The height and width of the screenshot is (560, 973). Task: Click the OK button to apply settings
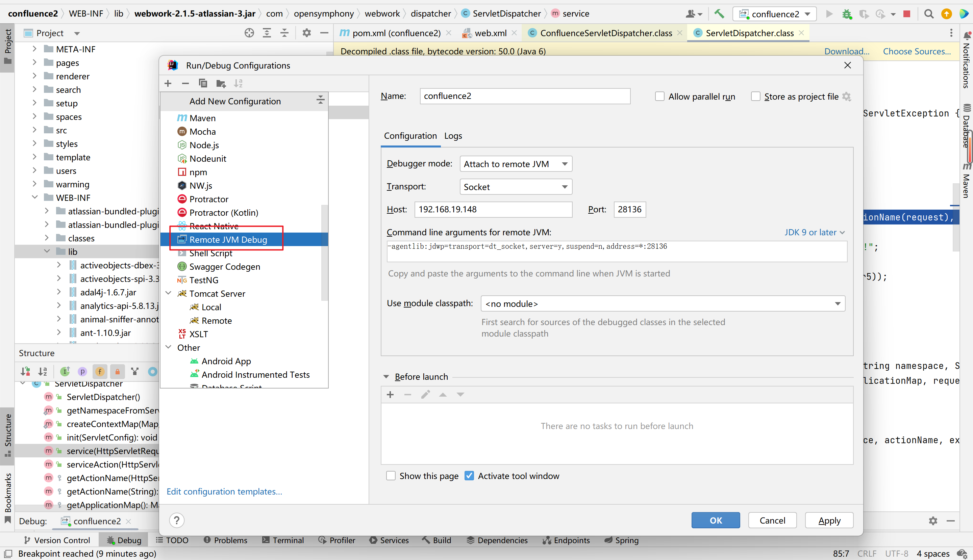(x=716, y=520)
